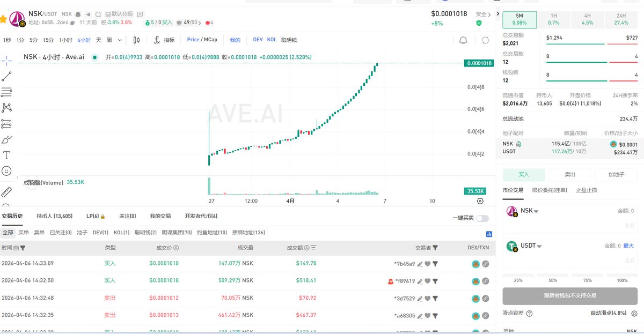Click the alert bell above the chart

coord(463,40)
